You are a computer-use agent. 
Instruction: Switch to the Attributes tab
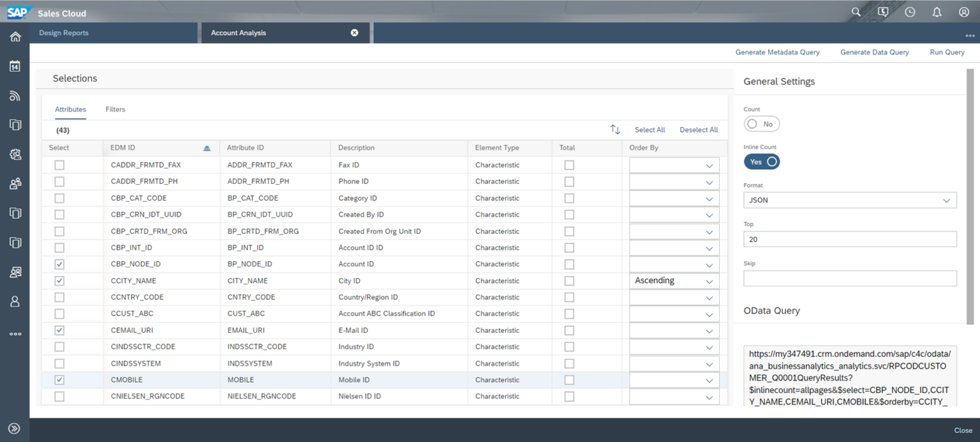pos(70,110)
